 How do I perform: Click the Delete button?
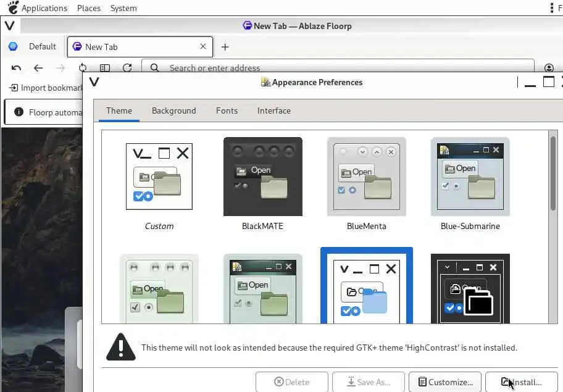[x=292, y=382]
